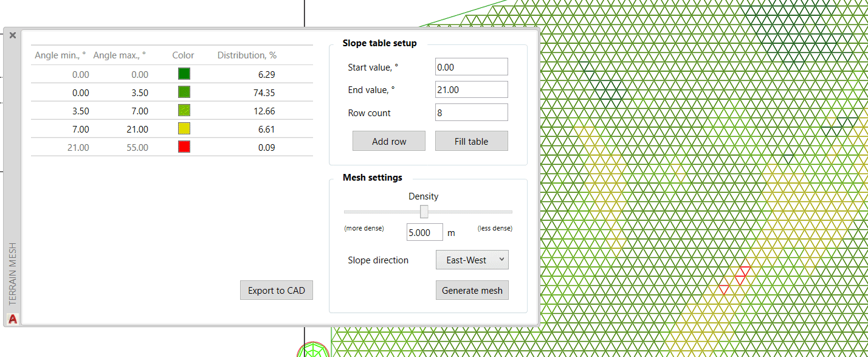Choose the red color swatch
Screen dimensions: 868x357
click(x=184, y=147)
